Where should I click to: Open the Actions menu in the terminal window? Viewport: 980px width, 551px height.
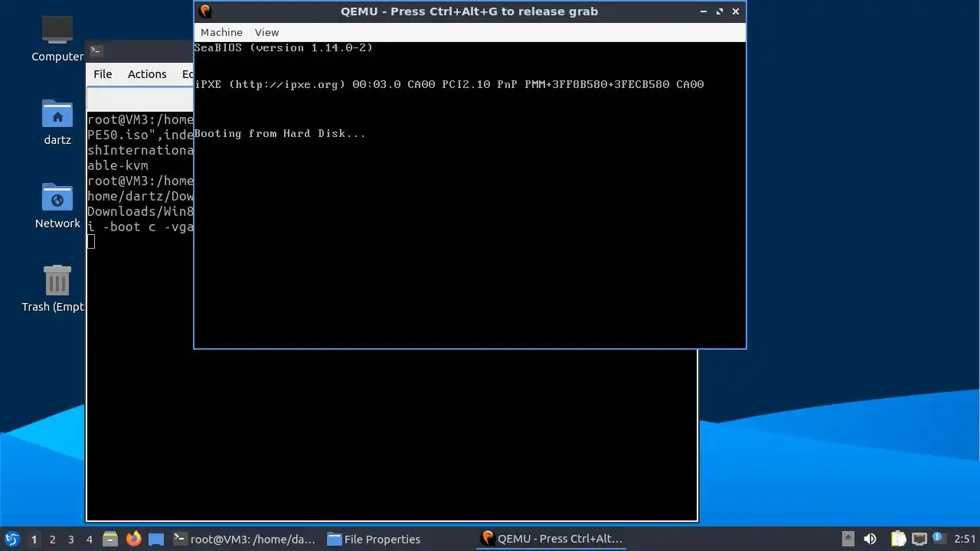147,74
